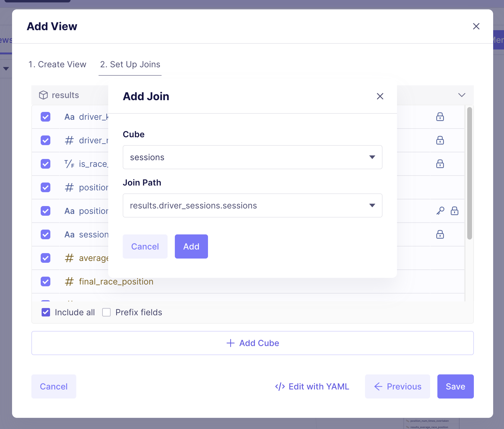Toggle the Include all checkbox
504x429 pixels.
(x=46, y=312)
